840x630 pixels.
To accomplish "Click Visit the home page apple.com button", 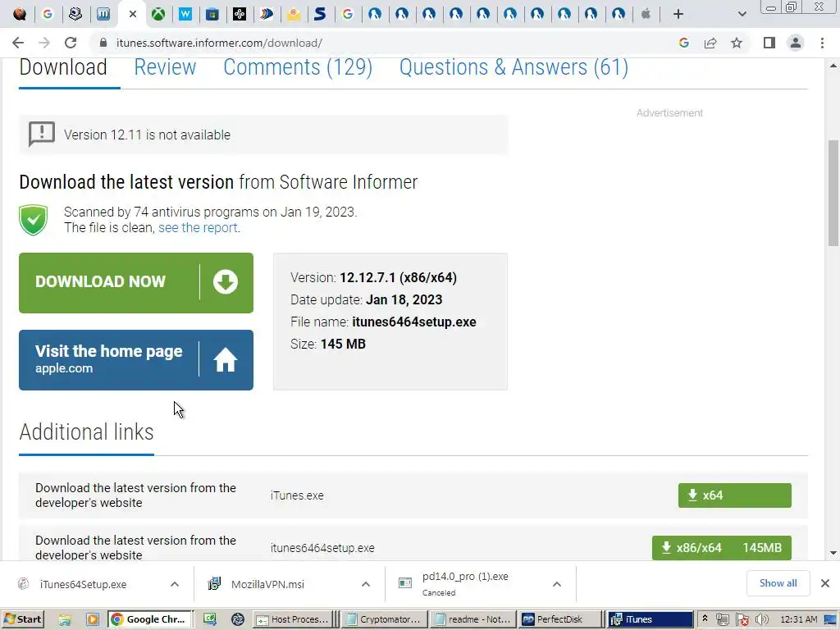I will coord(136,360).
